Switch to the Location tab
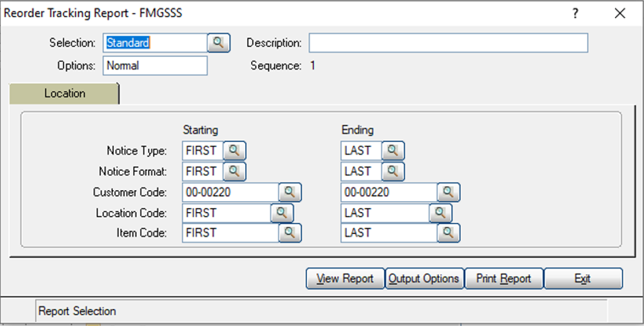644x326 pixels. [x=65, y=93]
